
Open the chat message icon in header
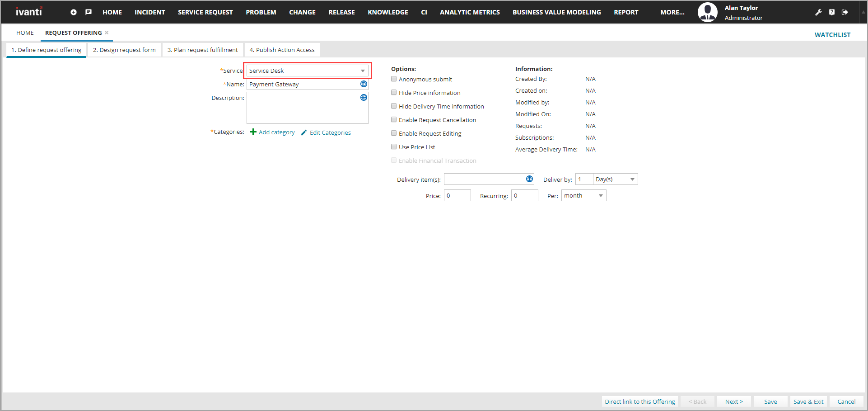pos(89,12)
